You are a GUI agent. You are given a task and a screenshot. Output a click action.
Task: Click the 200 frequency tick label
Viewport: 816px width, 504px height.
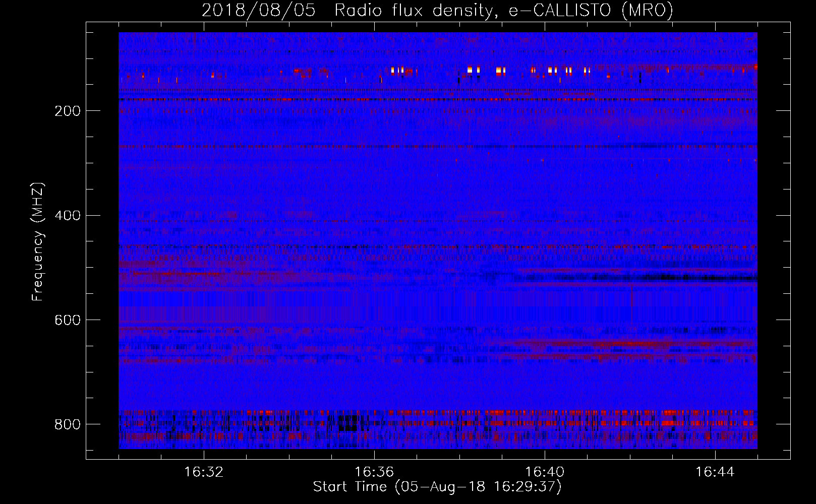click(x=67, y=111)
